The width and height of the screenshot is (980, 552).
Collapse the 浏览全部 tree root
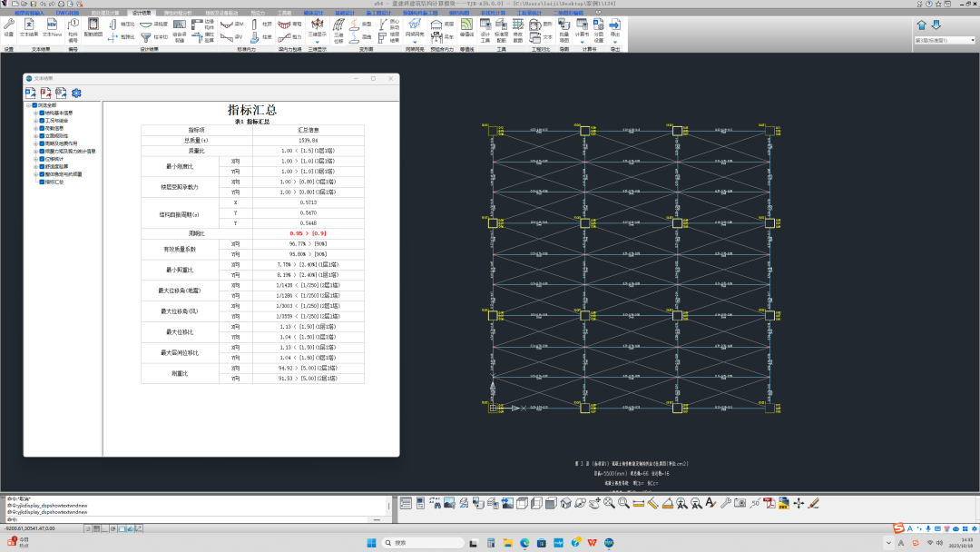29,105
